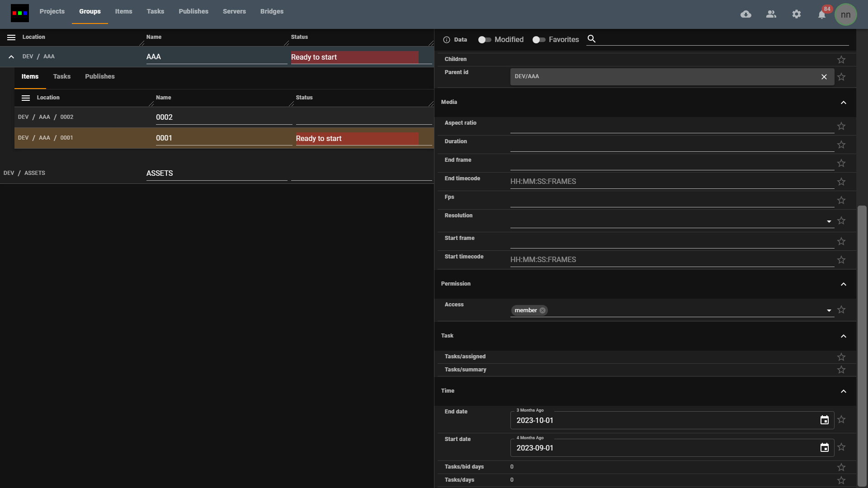Collapse the DEV / AAA group row
Image resolution: width=868 pixels, height=488 pixels.
tap(11, 57)
